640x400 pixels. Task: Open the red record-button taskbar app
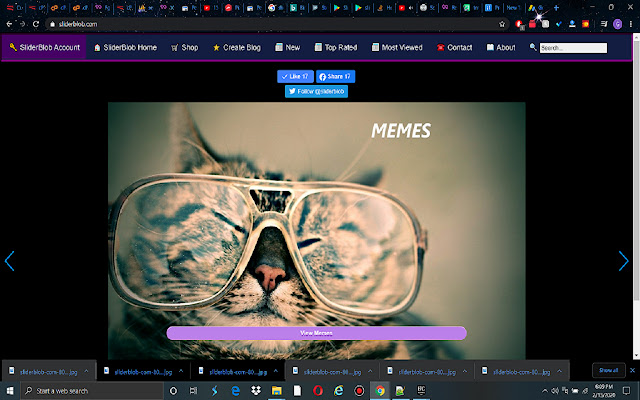click(359, 391)
